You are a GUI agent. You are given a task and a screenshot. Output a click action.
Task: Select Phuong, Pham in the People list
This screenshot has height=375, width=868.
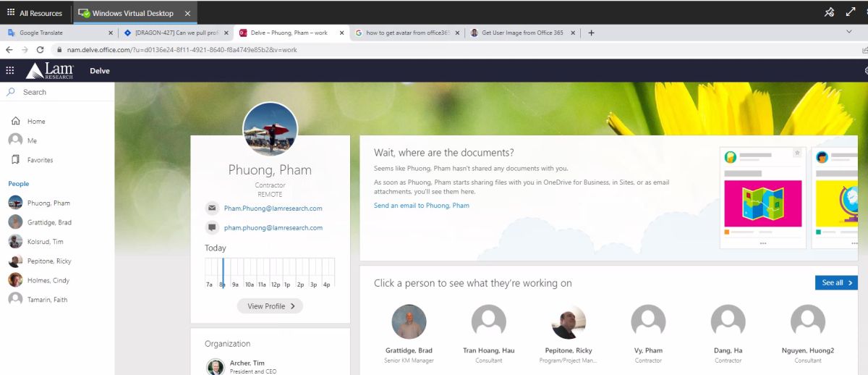(x=57, y=203)
